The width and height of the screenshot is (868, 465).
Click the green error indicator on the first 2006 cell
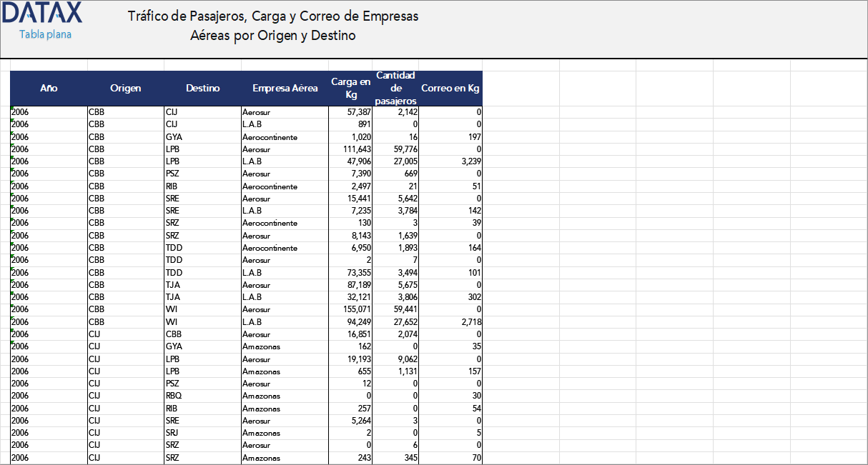pos(11,109)
